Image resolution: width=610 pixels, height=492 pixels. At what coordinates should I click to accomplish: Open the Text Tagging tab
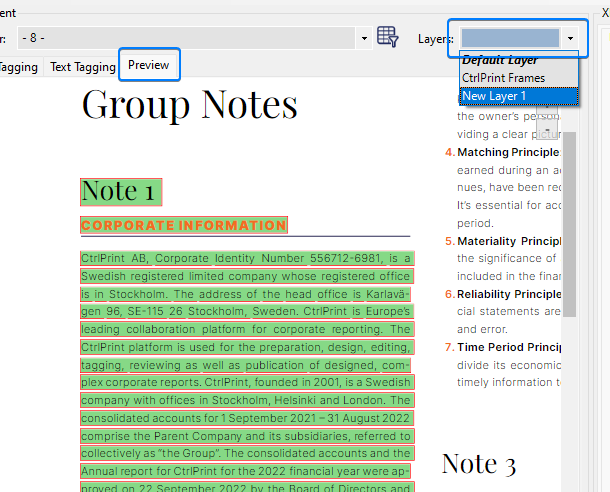click(x=83, y=67)
